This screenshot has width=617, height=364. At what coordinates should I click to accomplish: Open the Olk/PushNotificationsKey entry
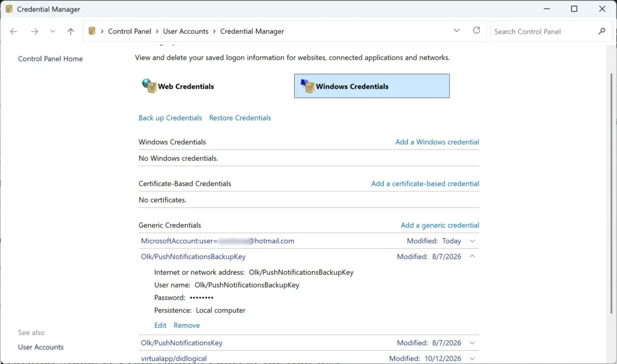pyautogui.click(x=182, y=343)
